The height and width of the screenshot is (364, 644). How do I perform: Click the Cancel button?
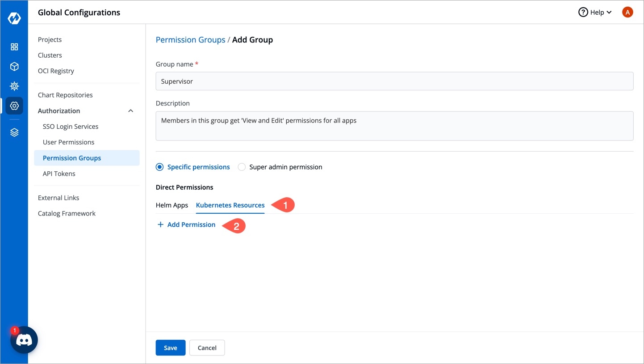[207, 348]
